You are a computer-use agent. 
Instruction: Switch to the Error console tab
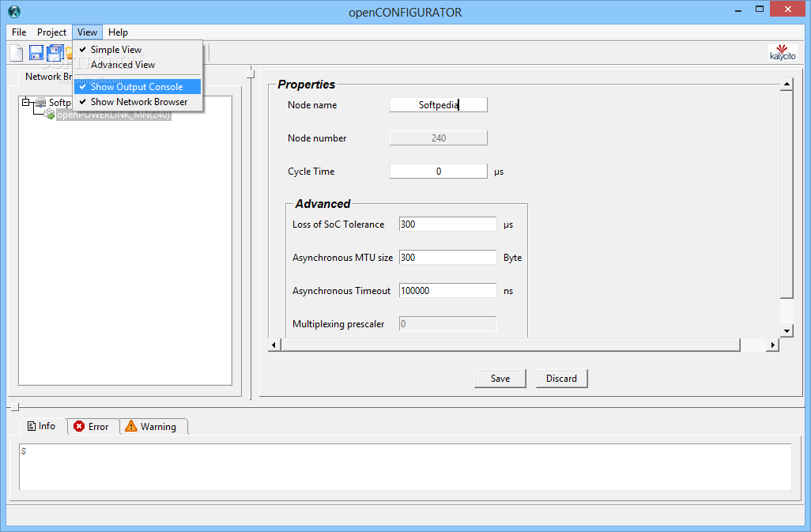[x=92, y=427]
